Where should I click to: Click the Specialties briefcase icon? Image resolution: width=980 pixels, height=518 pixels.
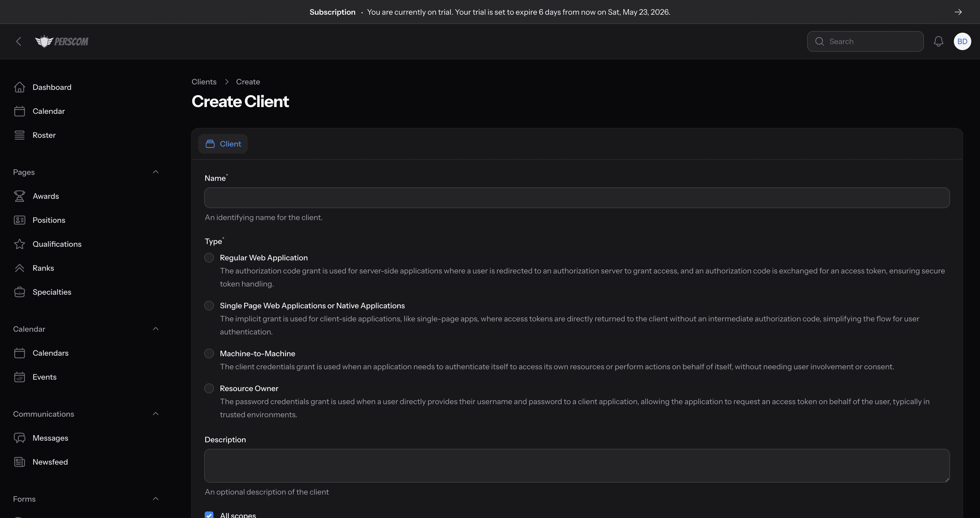pyautogui.click(x=19, y=292)
